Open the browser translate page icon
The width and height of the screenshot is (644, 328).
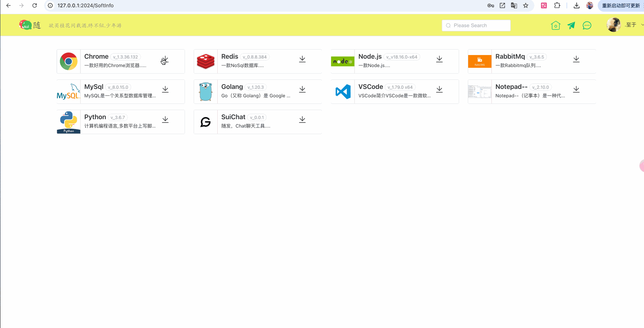point(514,5)
